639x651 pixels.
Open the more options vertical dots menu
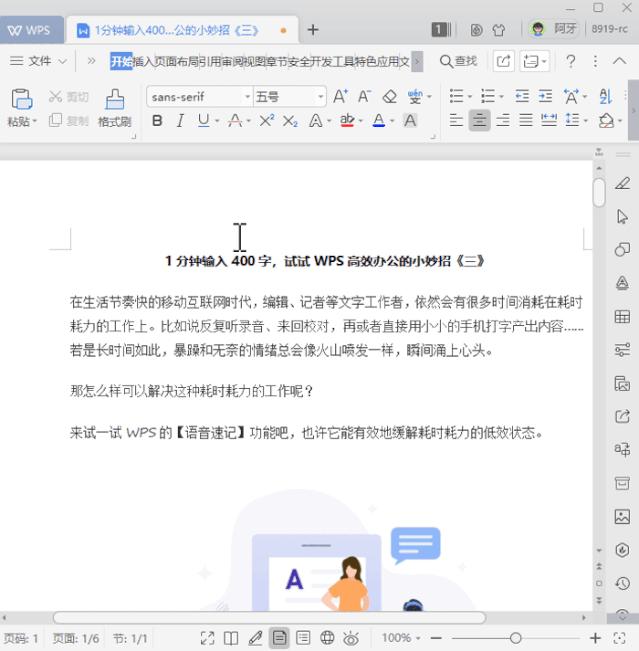pyautogui.click(x=595, y=61)
